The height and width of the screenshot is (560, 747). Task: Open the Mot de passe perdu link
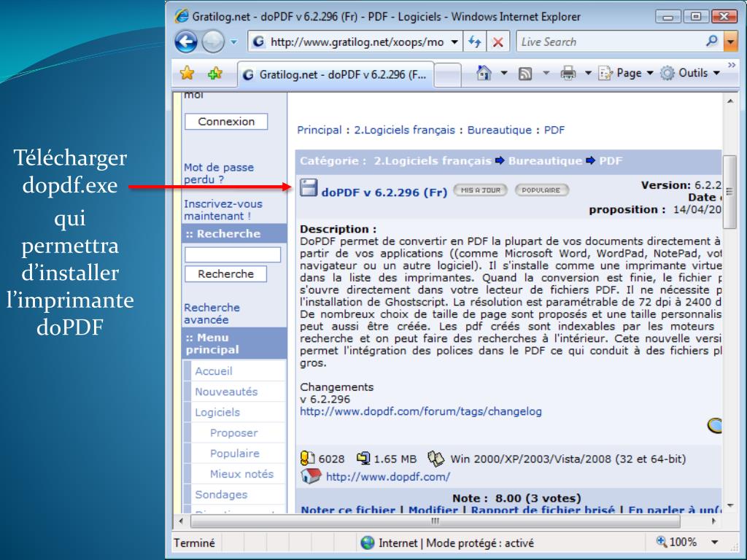[x=219, y=174]
